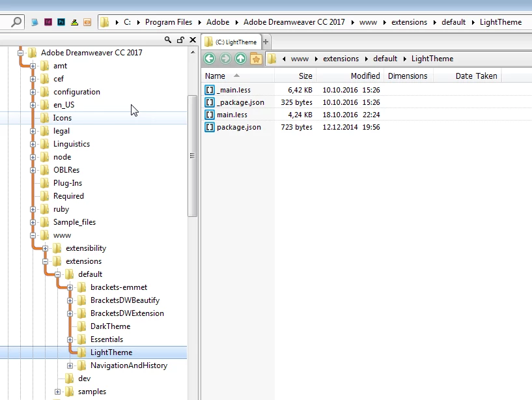Toggle the tree pane lock icon
This screenshot has height=400, width=532.
180,40
